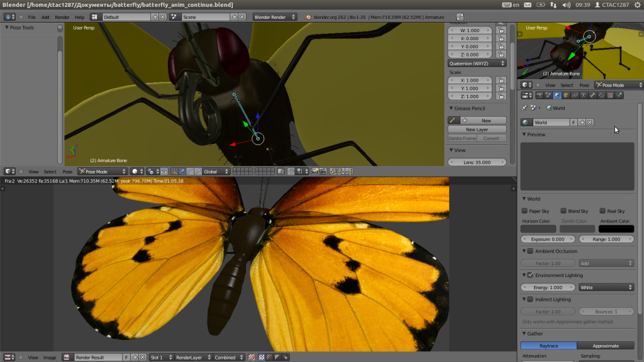Open the Scene properties tab icon
Screen dimensions: 644x362
548,96
